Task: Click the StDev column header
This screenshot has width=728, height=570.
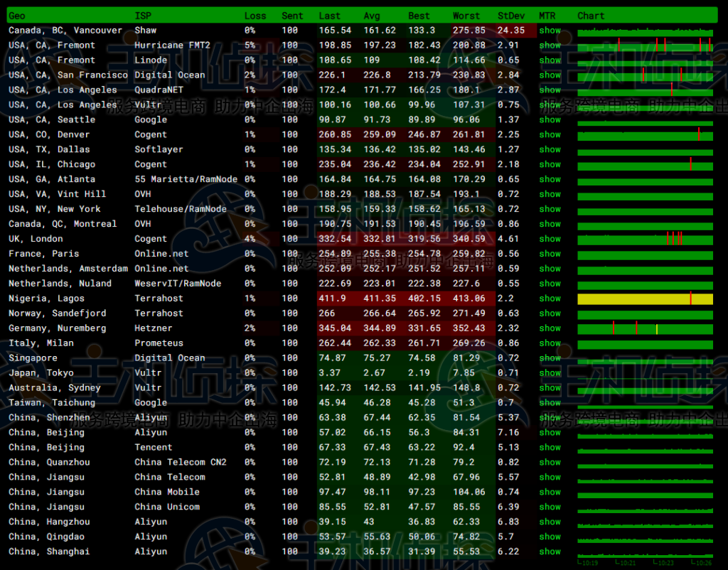Action: click(508, 16)
